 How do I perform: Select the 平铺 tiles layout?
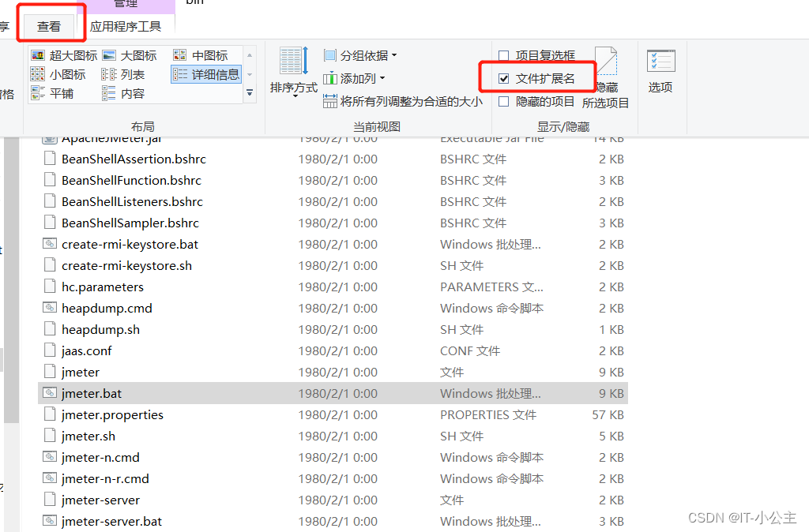pos(52,94)
